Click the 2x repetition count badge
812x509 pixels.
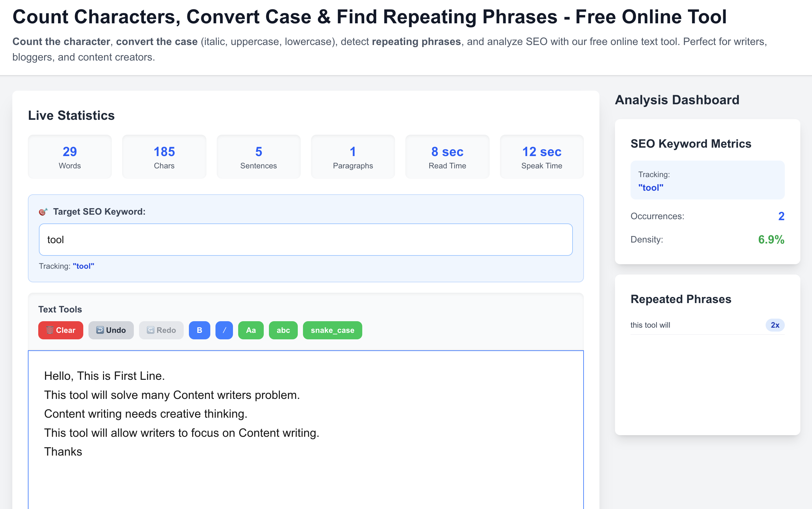[775, 325]
